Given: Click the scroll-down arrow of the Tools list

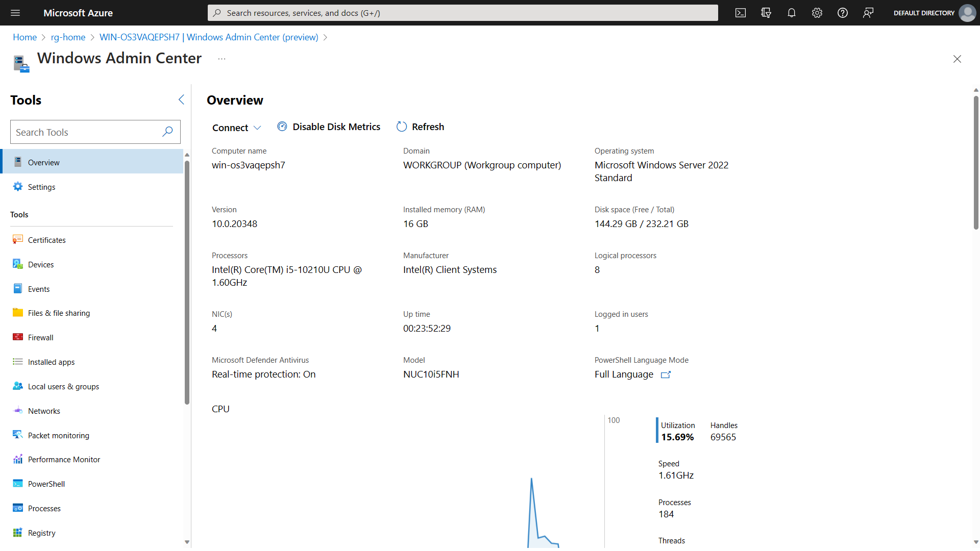Looking at the screenshot, I should pos(187,542).
